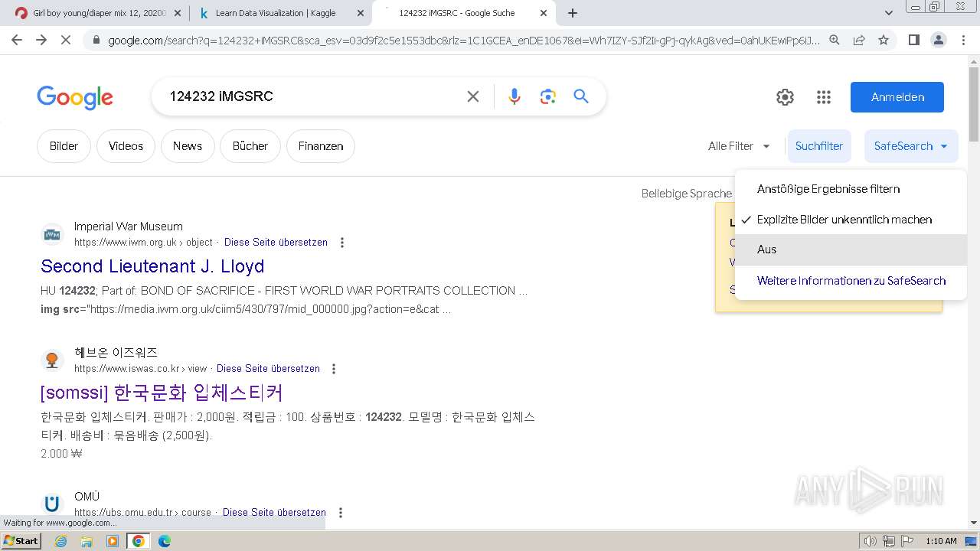Expand the Alle Filter dropdown

(739, 146)
